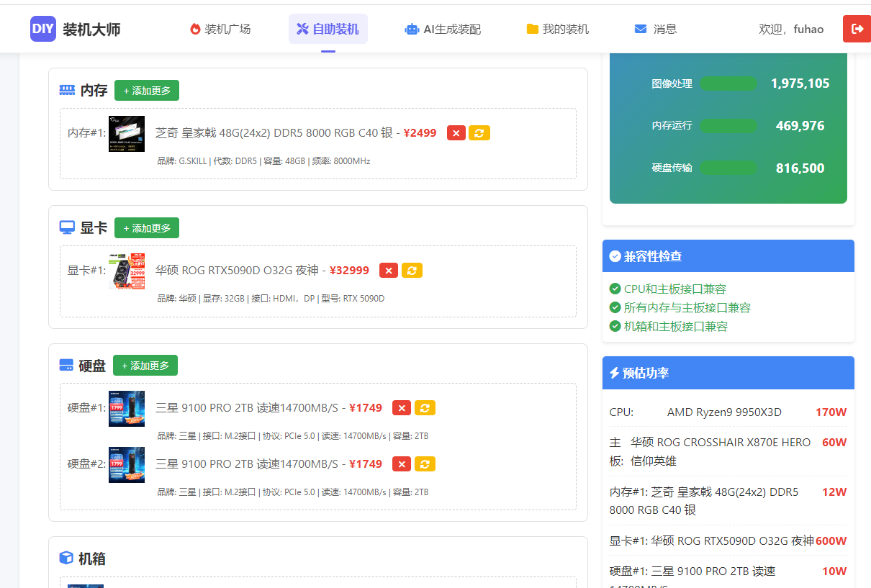
Task: Open 消息 tab
Action: click(656, 29)
